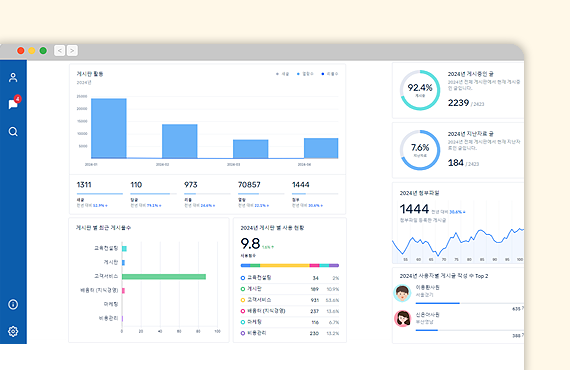
Task: Click the yellow segment of usage bar
Action: [x=285, y=265]
